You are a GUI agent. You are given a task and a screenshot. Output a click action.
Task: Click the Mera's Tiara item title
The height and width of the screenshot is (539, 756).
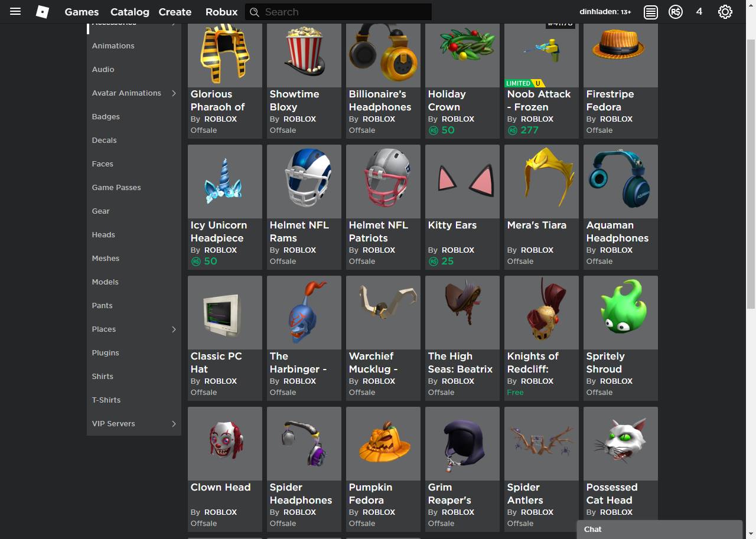click(536, 225)
